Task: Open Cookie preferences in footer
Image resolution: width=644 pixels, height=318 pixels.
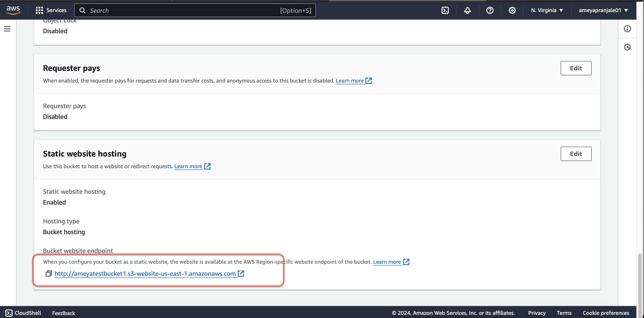Action: [606, 313]
